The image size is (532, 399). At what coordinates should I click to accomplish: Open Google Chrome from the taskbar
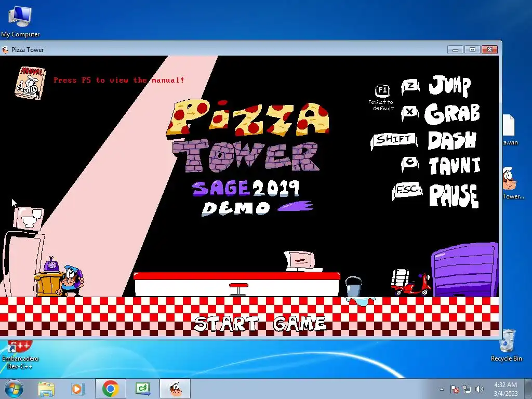(x=110, y=389)
